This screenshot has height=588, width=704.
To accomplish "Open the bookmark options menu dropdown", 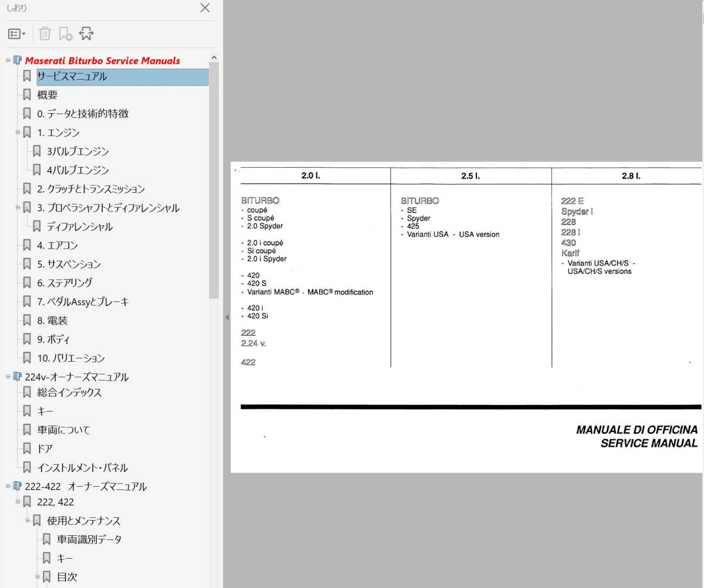I will (x=17, y=33).
